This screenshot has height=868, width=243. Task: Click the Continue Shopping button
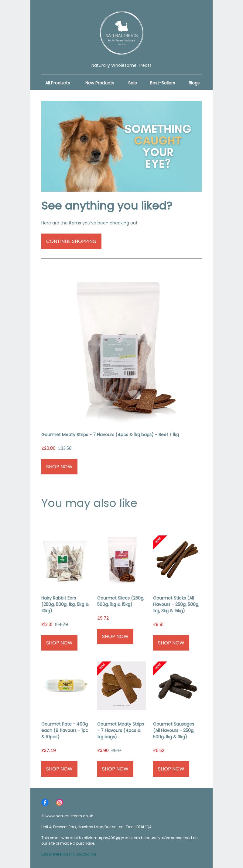(x=71, y=241)
